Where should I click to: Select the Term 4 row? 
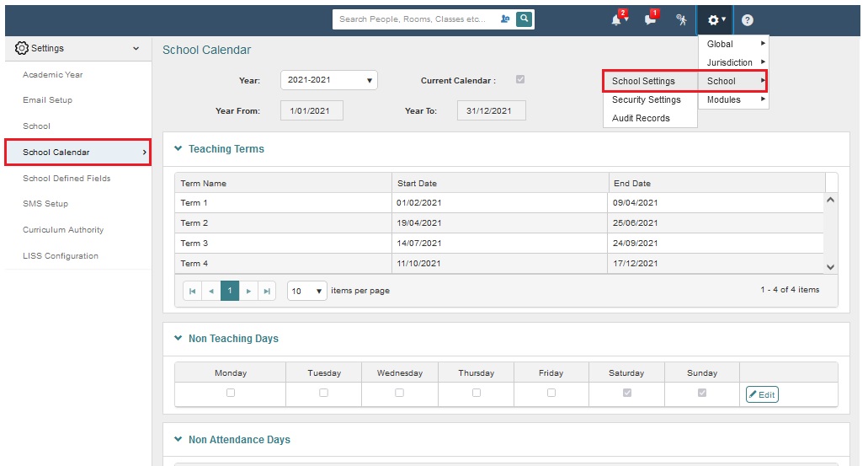499,264
